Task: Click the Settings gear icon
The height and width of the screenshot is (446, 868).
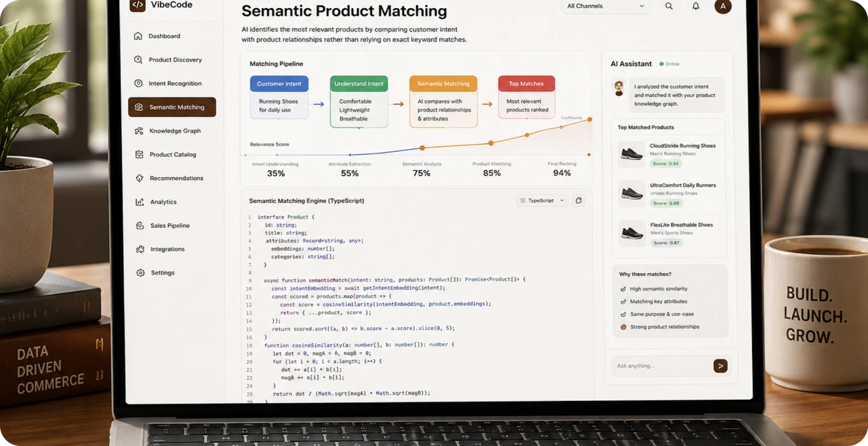Action: (x=140, y=273)
